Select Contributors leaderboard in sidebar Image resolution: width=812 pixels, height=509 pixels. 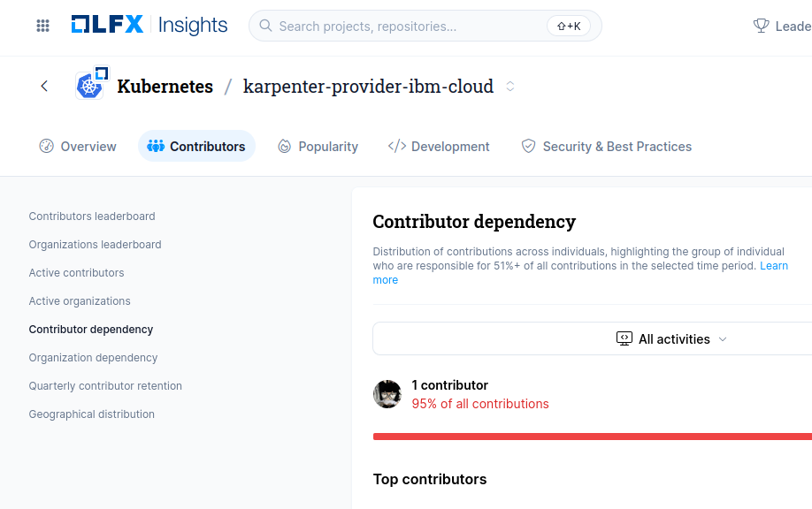click(x=92, y=216)
